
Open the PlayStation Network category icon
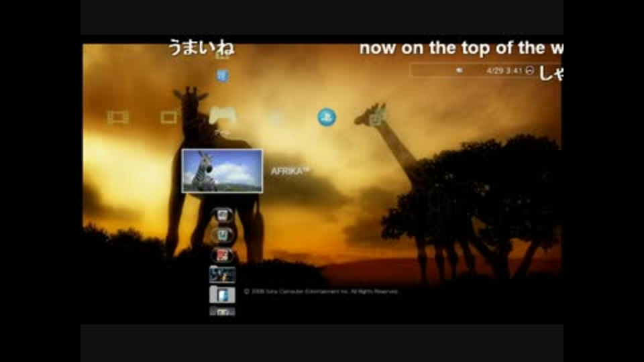[x=327, y=117]
